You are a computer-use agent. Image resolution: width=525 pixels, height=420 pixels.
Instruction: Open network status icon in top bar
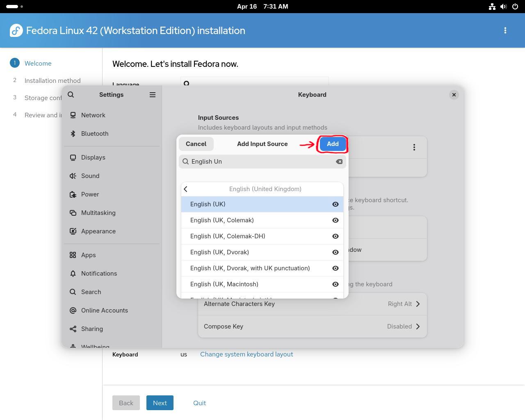click(492, 7)
